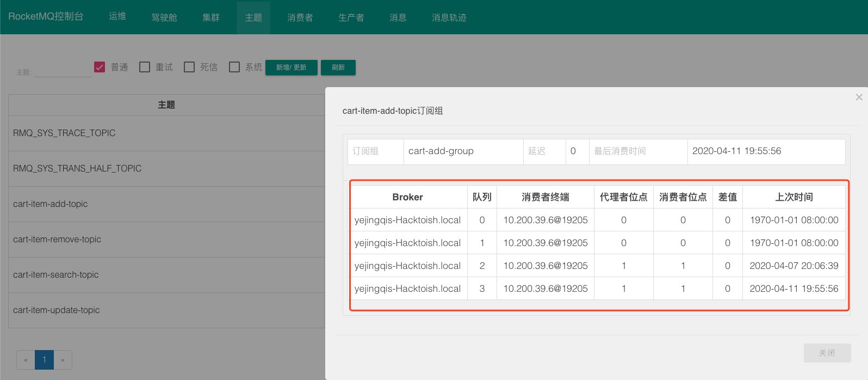
Task: Go to previous page arrow
Action: [x=26, y=360]
